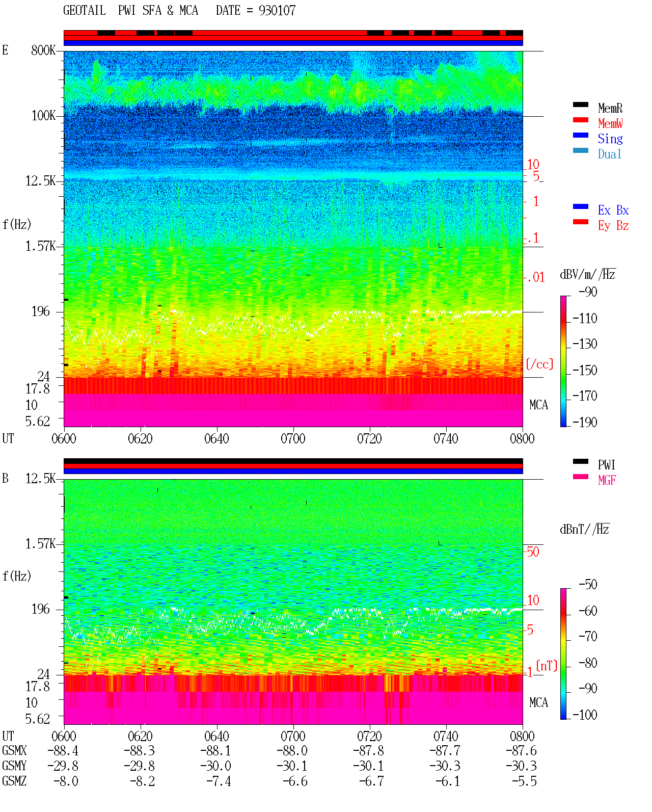Click the "Sing" legend label
This screenshot has height=812, width=652.
pos(610,139)
